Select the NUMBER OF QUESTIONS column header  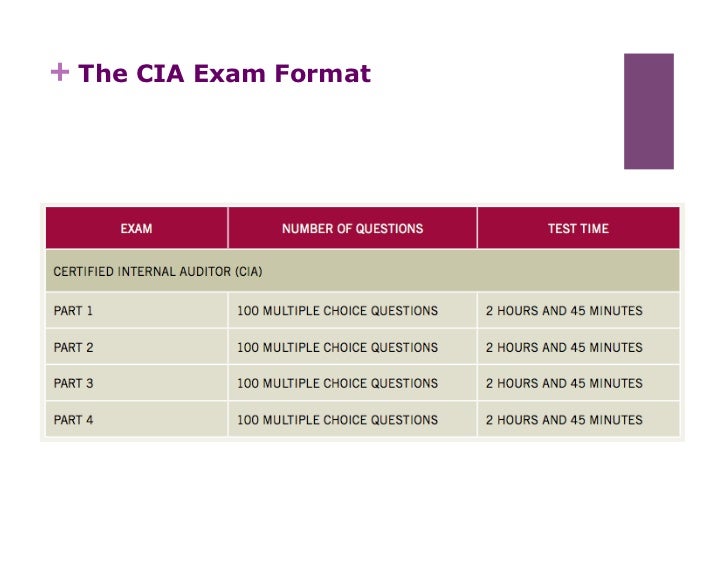click(x=352, y=228)
